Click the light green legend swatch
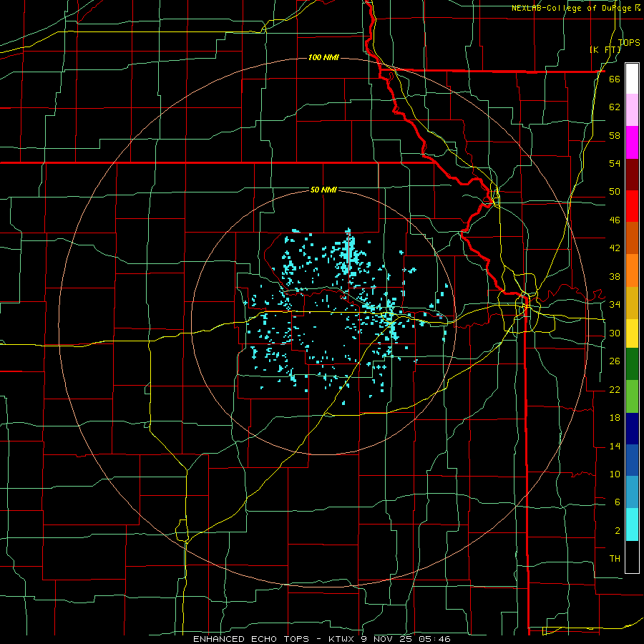The width and height of the screenshot is (644, 644). click(x=632, y=396)
